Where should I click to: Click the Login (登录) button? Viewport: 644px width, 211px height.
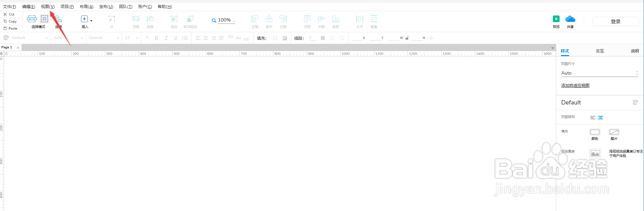tap(615, 22)
